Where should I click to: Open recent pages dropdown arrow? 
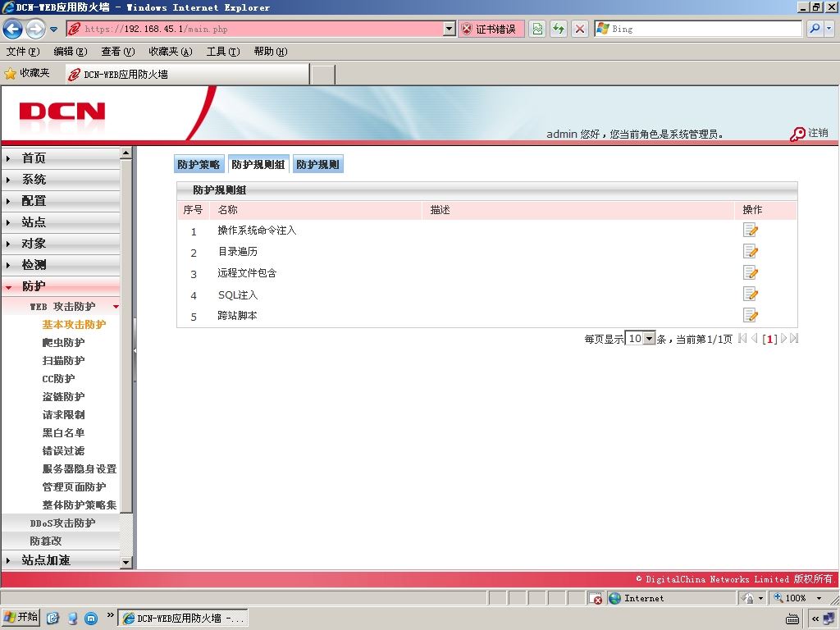(53, 30)
